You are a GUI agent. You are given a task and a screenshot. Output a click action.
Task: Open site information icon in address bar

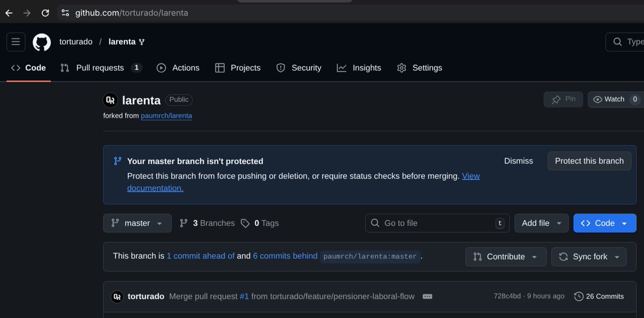(65, 12)
